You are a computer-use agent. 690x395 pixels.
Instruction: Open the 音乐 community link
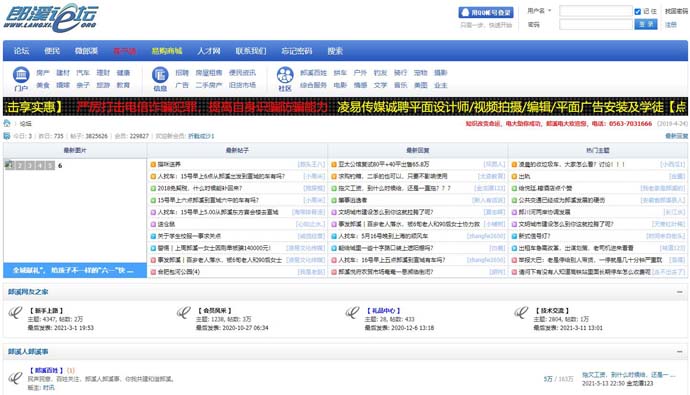point(400,85)
